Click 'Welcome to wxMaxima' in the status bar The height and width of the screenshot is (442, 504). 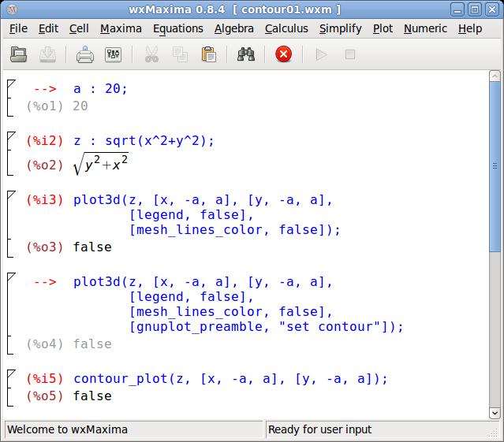coord(68,429)
